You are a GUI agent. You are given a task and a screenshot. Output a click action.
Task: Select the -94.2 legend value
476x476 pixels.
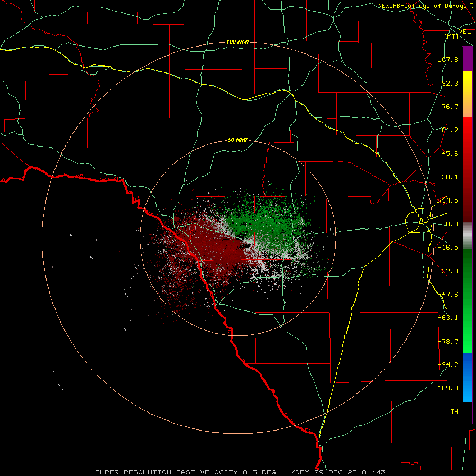pyautogui.click(x=448, y=365)
